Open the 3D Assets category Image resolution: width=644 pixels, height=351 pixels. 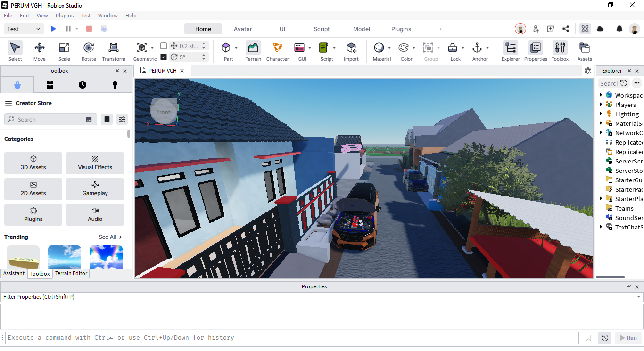33,163
